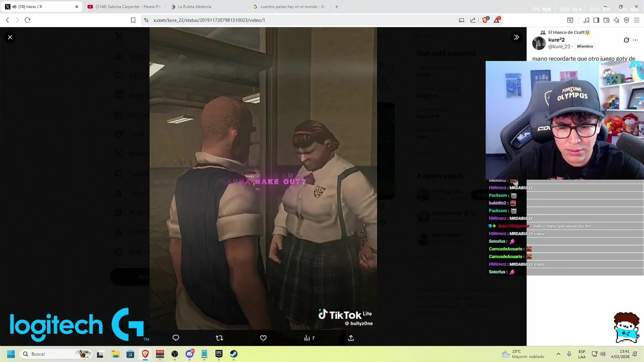Screen dimensions: 644x362
Task: Open Microsoft Store from taskbar
Action: pos(130,354)
